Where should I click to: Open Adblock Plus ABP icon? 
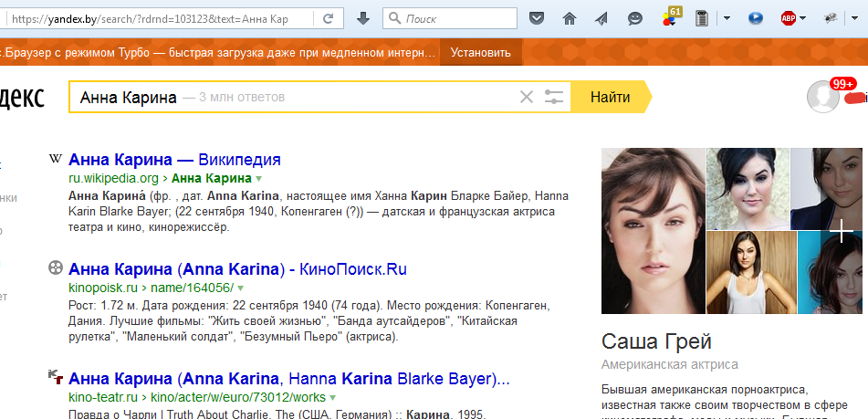789,19
